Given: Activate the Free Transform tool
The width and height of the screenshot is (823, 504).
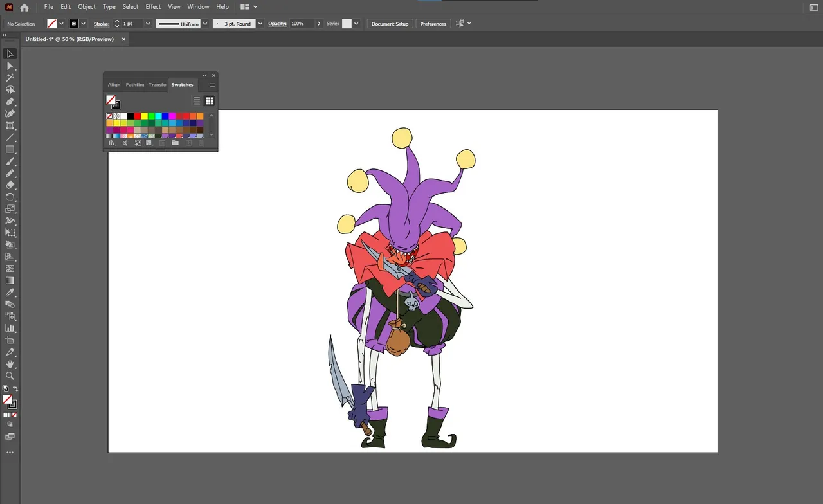Looking at the screenshot, I should (10, 233).
